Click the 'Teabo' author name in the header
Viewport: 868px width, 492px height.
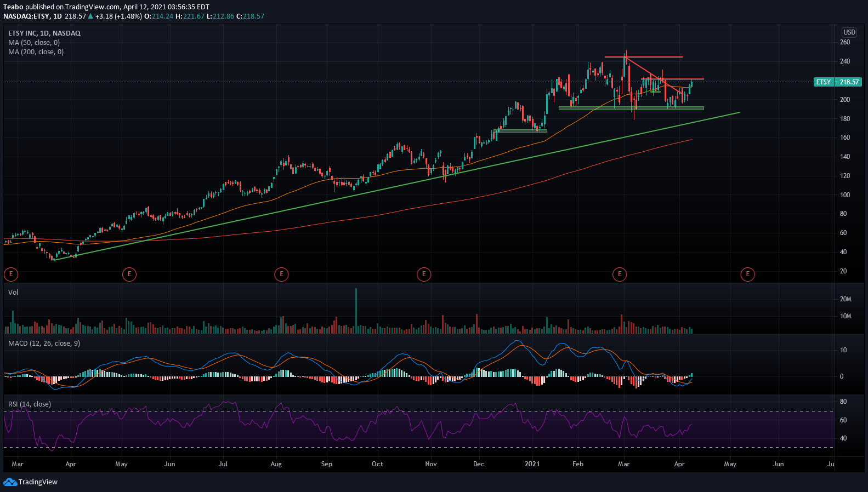13,7
